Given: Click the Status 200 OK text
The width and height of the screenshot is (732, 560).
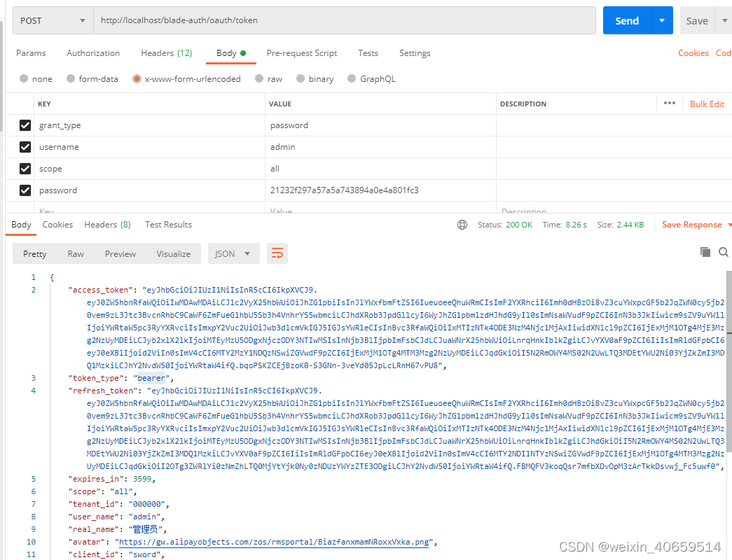Looking at the screenshot, I should 505,225.
